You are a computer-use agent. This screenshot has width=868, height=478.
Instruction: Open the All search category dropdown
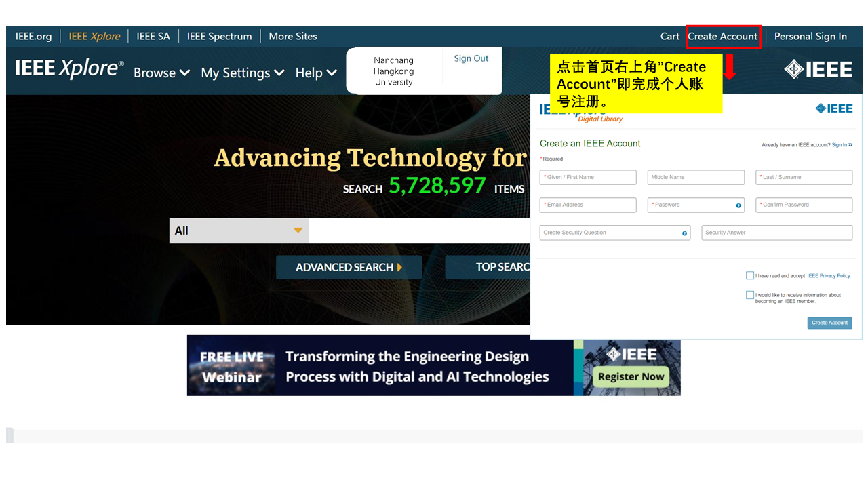(x=239, y=231)
